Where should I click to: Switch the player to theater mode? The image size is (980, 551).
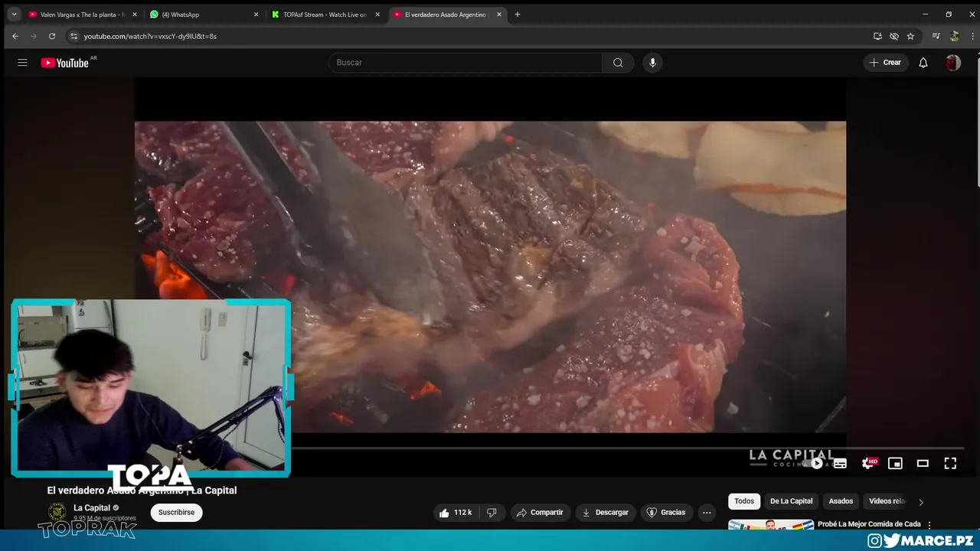click(x=923, y=463)
